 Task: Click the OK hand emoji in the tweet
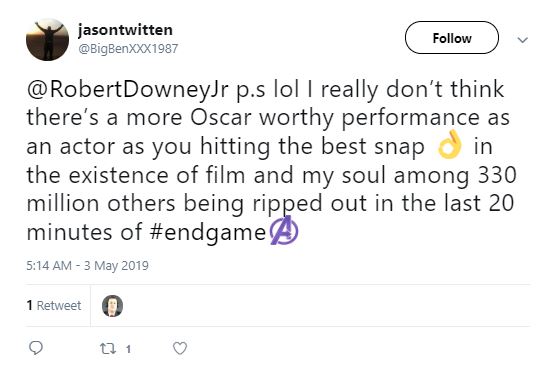[x=450, y=144]
